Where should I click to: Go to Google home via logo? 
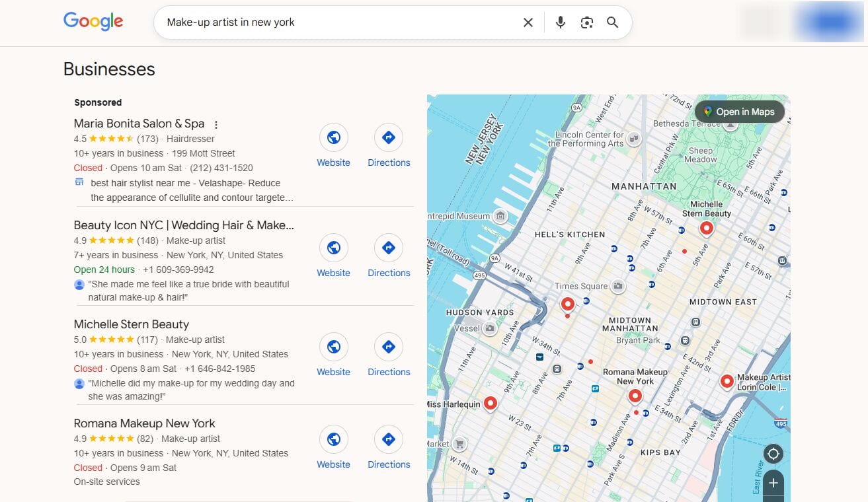coord(93,22)
